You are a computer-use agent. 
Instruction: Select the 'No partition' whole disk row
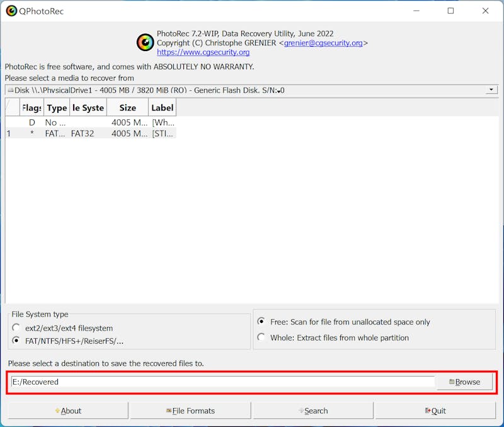(x=91, y=122)
